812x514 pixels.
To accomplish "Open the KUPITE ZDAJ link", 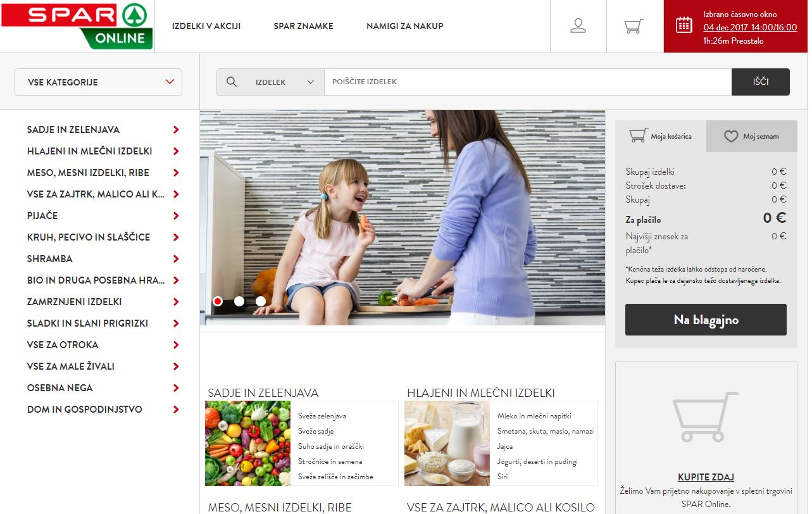I will point(707,477).
